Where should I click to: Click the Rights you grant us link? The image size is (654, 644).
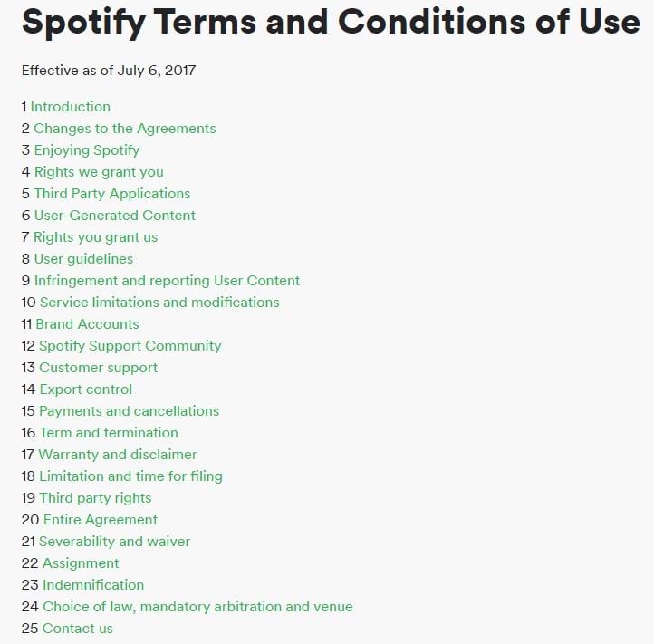click(95, 237)
